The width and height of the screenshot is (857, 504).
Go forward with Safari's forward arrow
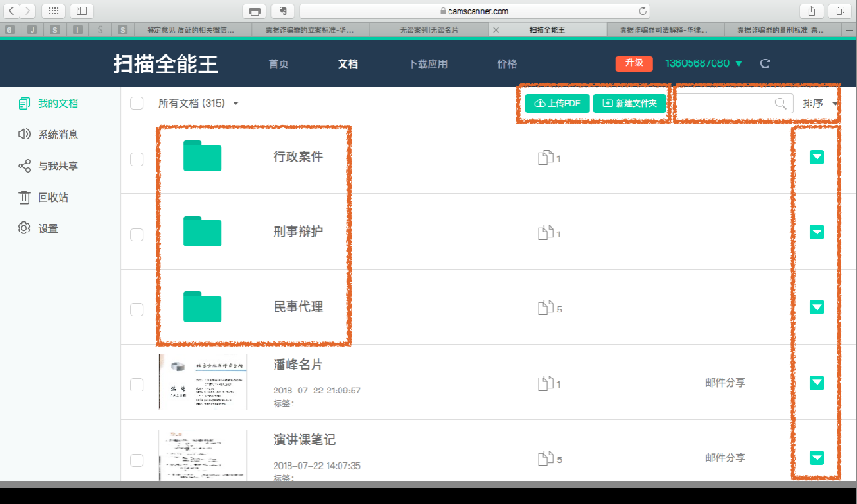pyautogui.click(x=27, y=10)
